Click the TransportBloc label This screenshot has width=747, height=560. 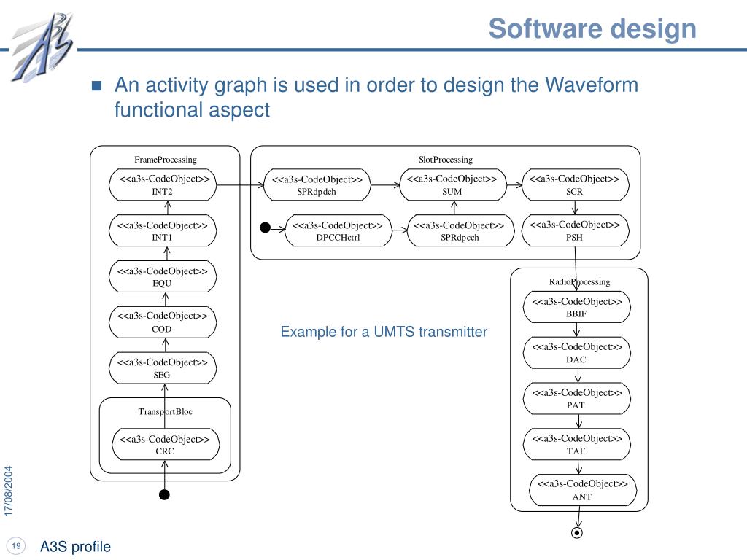coord(166,411)
